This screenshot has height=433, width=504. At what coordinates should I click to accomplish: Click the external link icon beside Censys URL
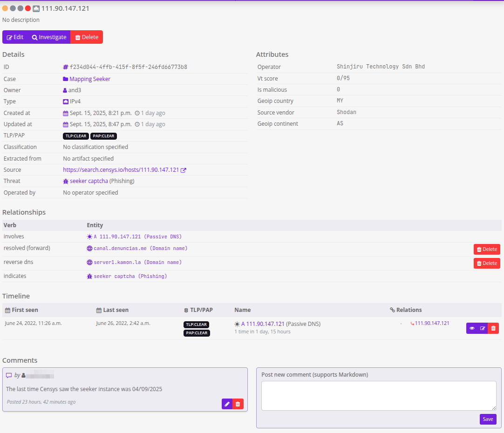point(184,170)
